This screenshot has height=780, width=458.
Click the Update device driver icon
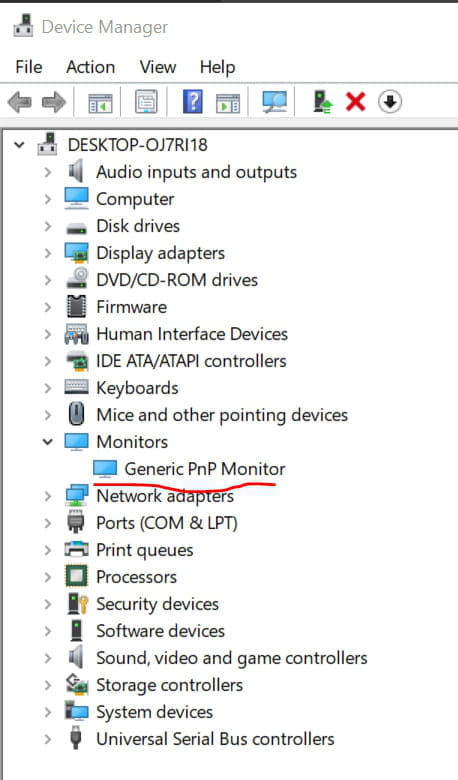pyautogui.click(x=323, y=102)
